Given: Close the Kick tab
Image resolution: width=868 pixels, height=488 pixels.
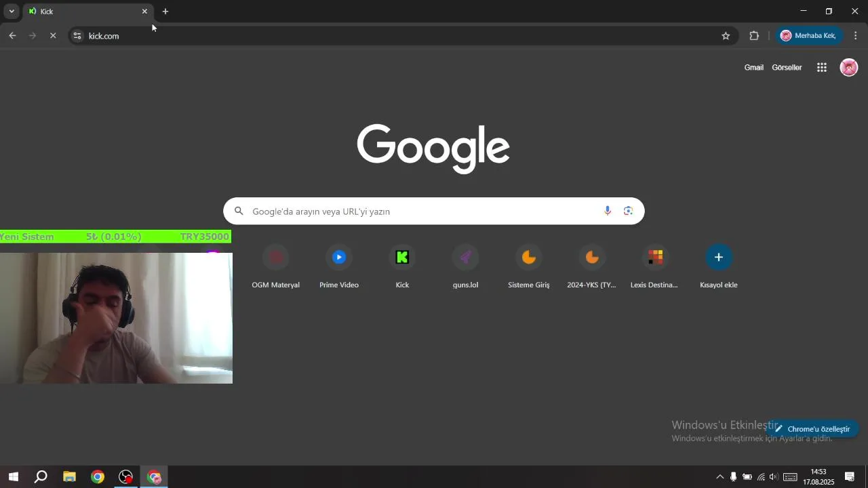Looking at the screenshot, I should 144,12.
